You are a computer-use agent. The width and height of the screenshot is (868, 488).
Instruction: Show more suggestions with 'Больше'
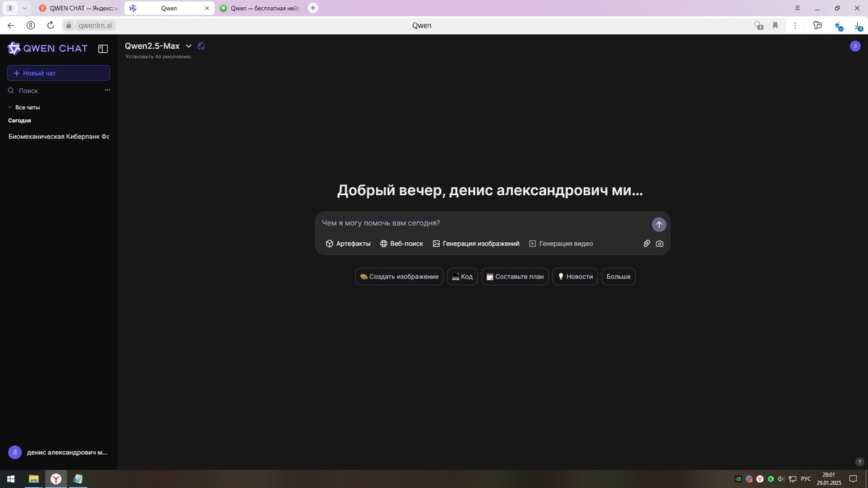618,277
